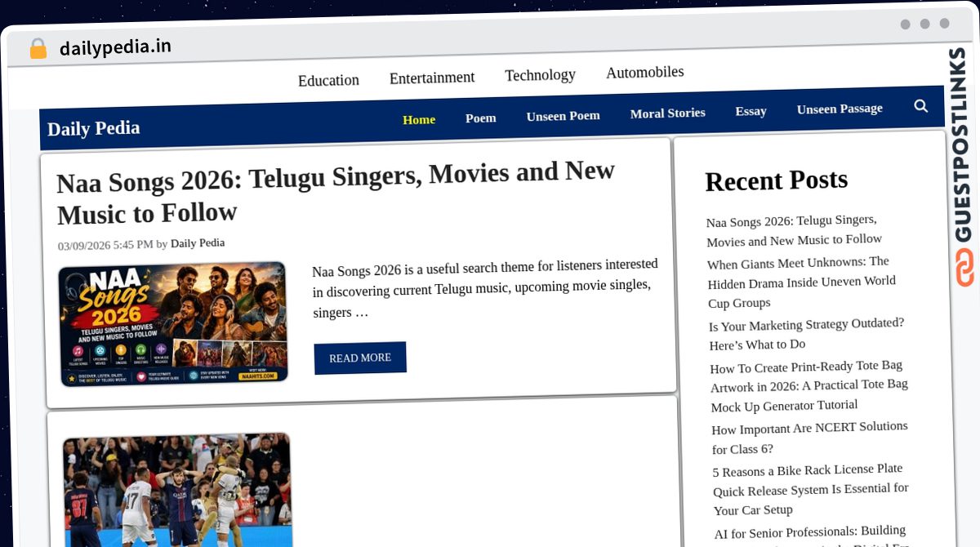
Task: Open the Naa Songs 2026 thumbnail image
Action: tap(173, 323)
